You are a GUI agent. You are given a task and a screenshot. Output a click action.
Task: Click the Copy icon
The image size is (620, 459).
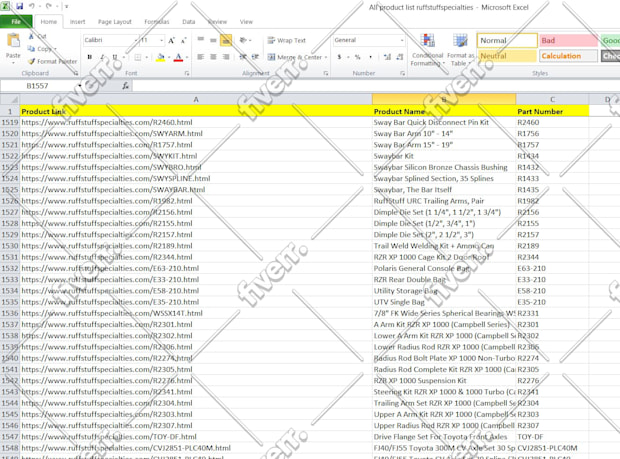point(31,49)
